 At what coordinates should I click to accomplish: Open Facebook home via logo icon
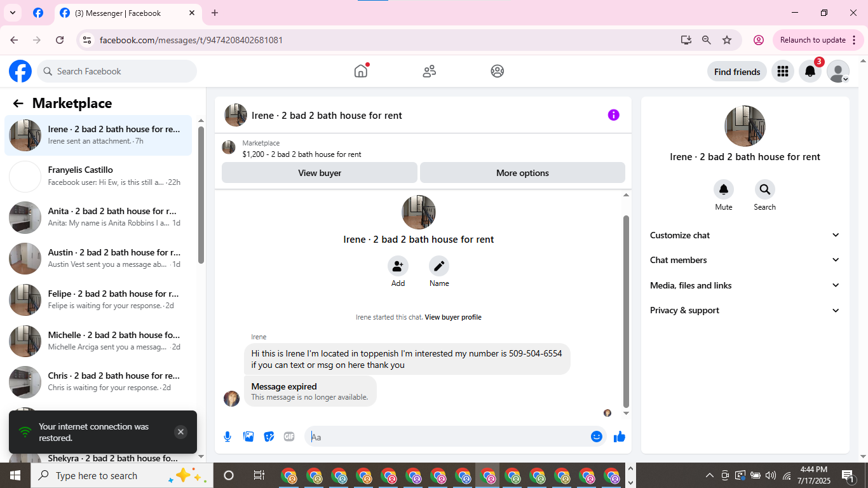(20, 71)
